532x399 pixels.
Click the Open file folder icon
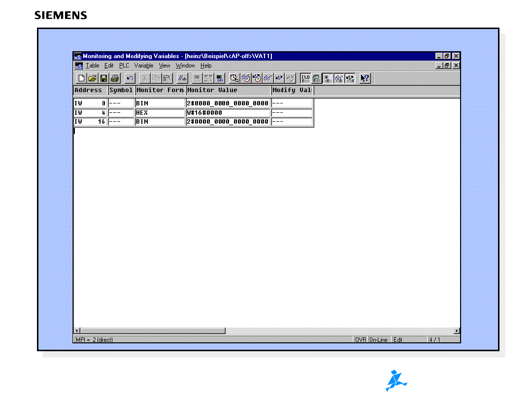click(92, 78)
